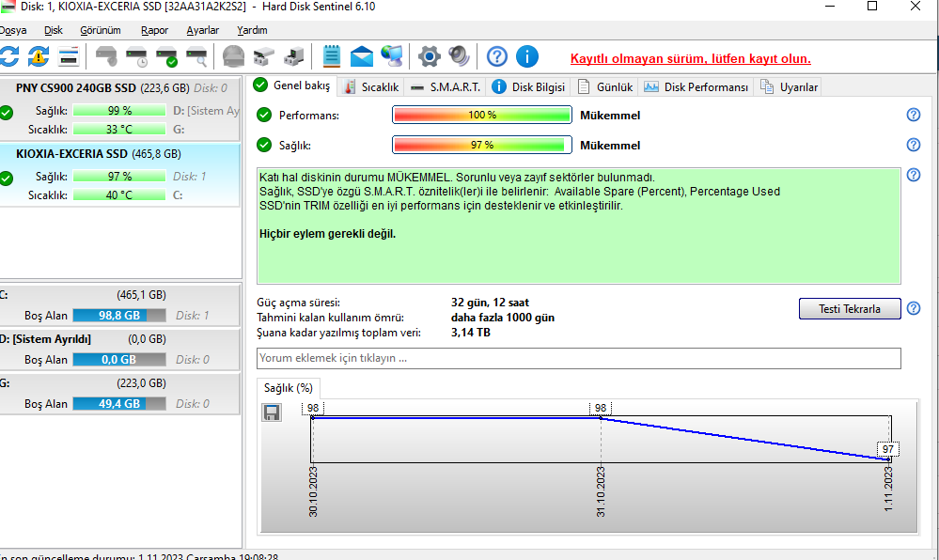Click the disk with green checkmark toolbar icon
939x560 pixels.
pos(166,57)
